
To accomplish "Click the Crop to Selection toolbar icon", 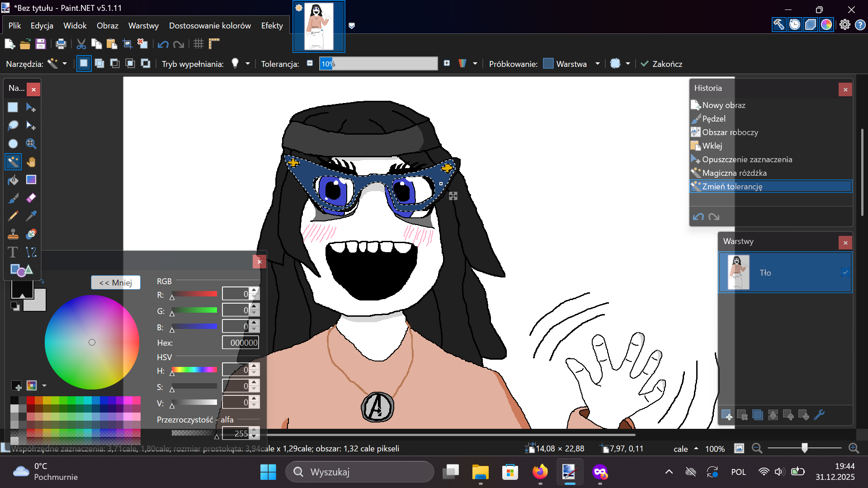I will coord(127,44).
